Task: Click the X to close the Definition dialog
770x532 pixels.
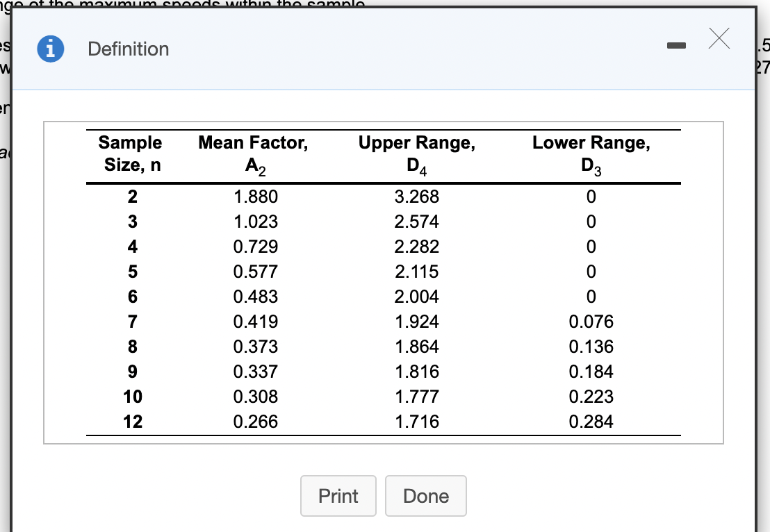Action: pos(719,40)
